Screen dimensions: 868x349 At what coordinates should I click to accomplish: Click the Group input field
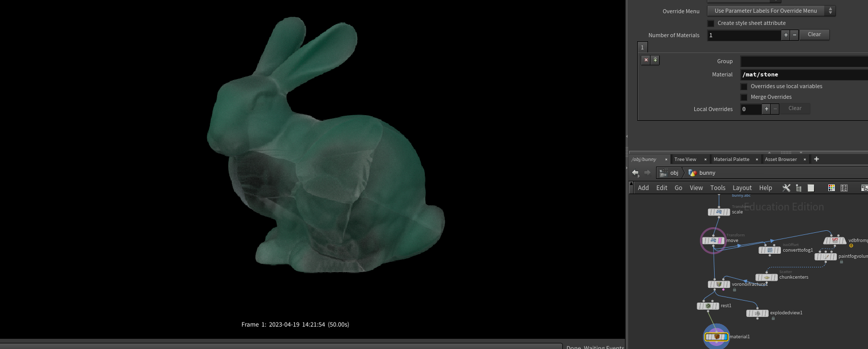pos(804,62)
